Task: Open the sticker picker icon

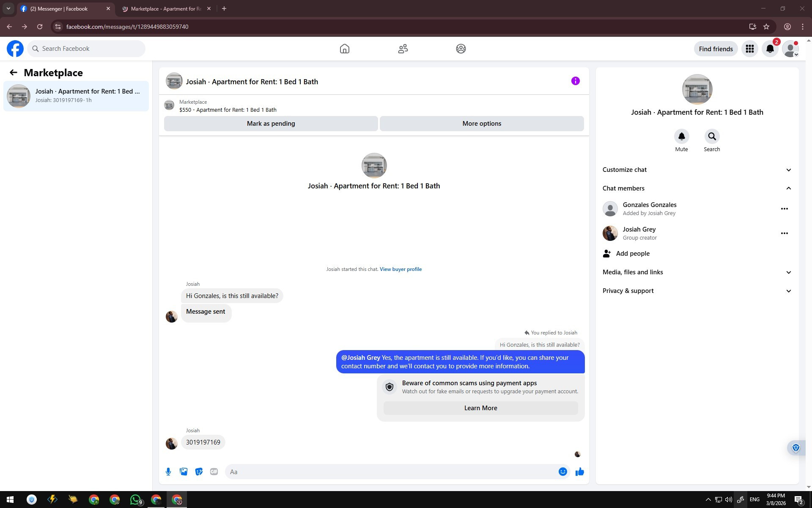Action: click(199, 472)
